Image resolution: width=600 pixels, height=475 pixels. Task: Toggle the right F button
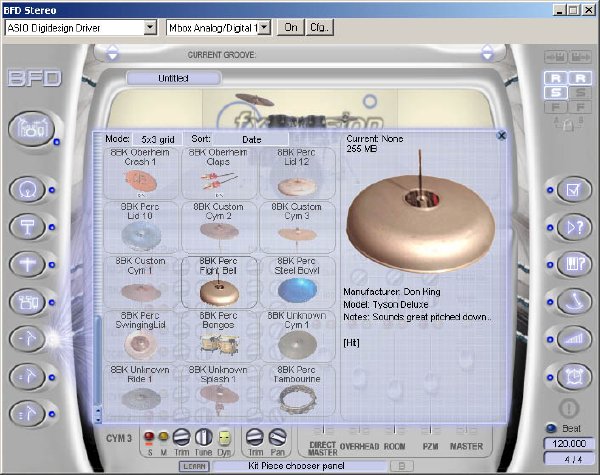[580, 107]
